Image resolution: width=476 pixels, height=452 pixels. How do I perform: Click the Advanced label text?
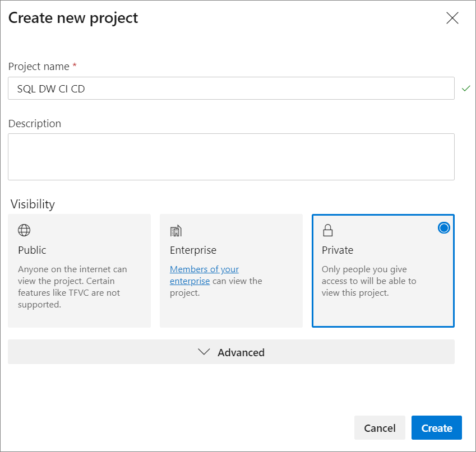click(x=241, y=352)
